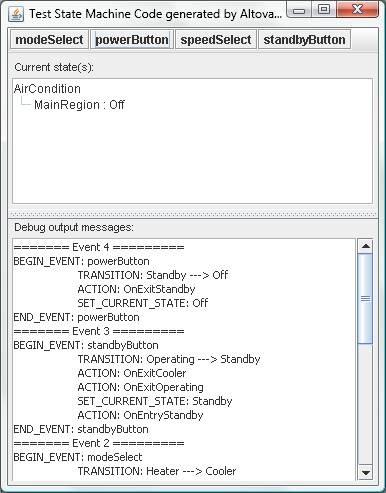Click the SET_CURRENT_STATE: Standby line
Screen dimensions: 386x493
tap(155, 401)
